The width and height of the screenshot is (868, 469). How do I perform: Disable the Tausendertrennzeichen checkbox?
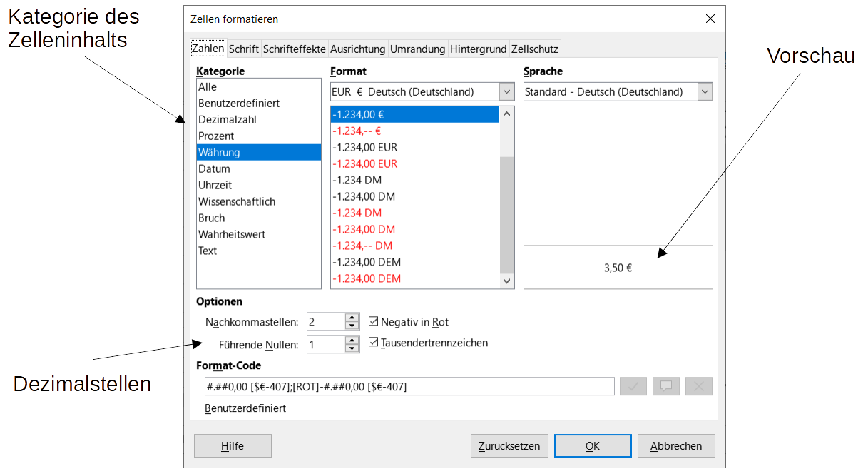(374, 343)
